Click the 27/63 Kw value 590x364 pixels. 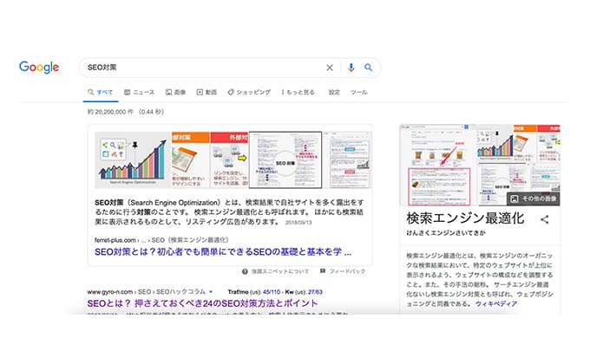pos(315,292)
